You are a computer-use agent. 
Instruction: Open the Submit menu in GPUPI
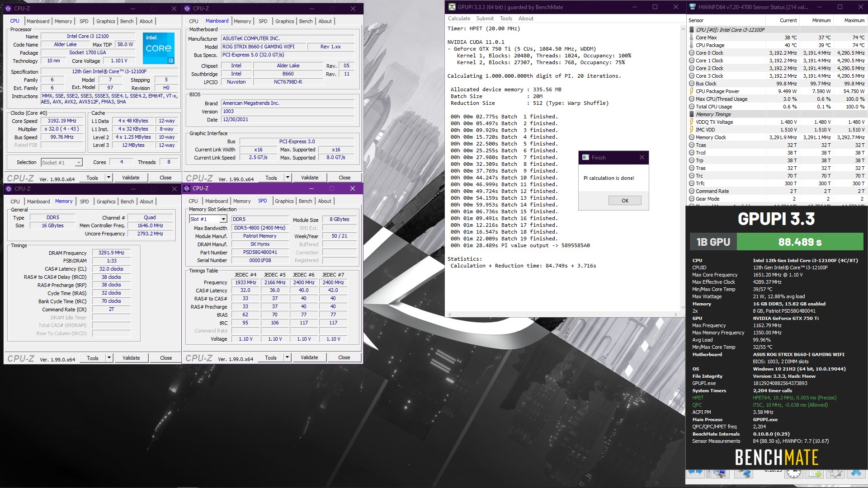coord(485,19)
